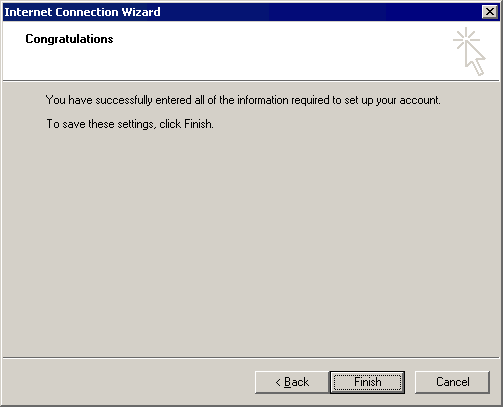
Task: Click the starburst sparkle above the cursor icon
Action: (x=466, y=39)
